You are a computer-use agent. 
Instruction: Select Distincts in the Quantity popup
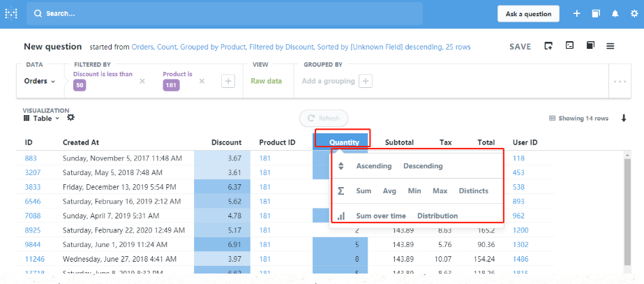pos(473,190)
